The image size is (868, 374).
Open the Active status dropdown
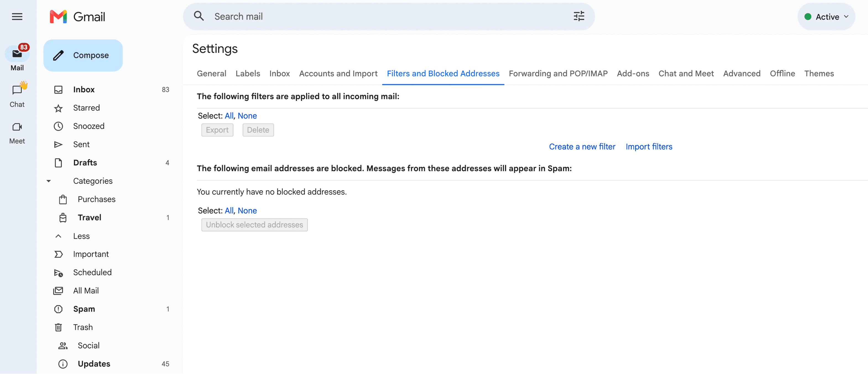826,17
